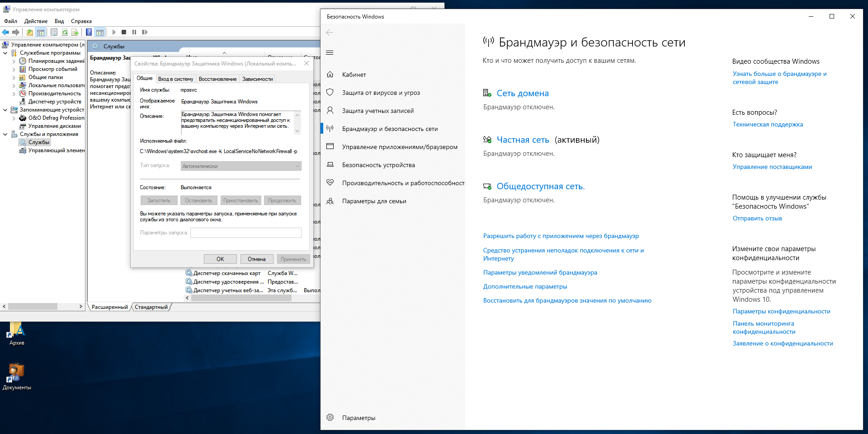Click the back arrow in Windows Security
The height and width of the screenshot is (434, 868).
tap(330, 33)
